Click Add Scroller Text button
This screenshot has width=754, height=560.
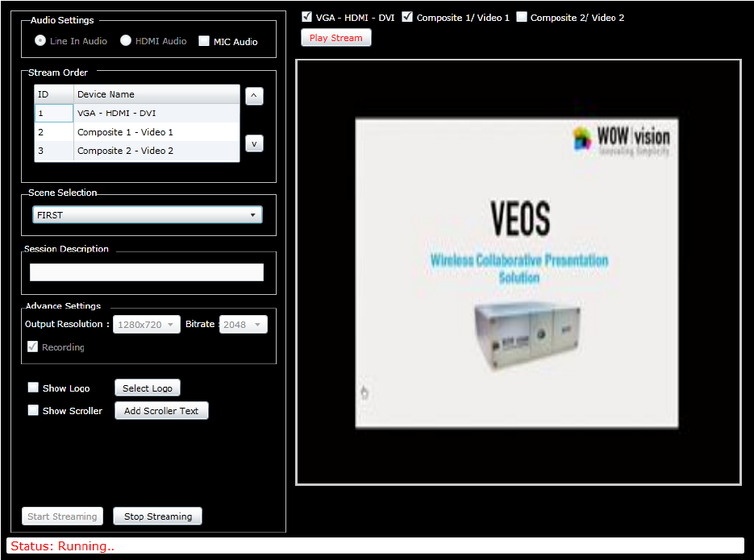(161, 411)
